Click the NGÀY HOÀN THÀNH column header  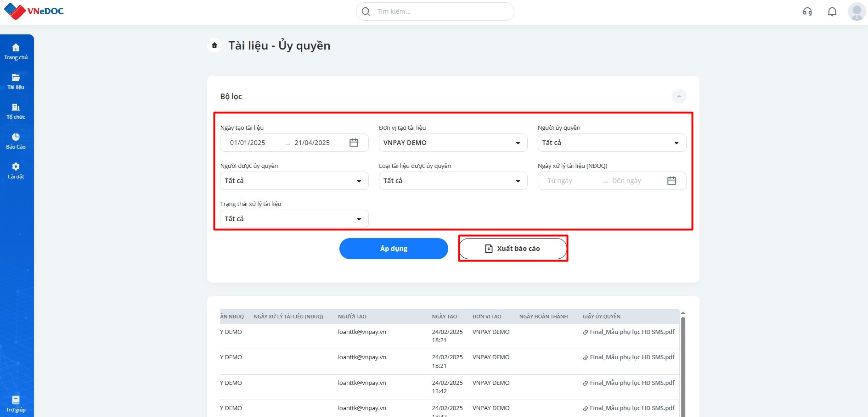tap(543, 317)
